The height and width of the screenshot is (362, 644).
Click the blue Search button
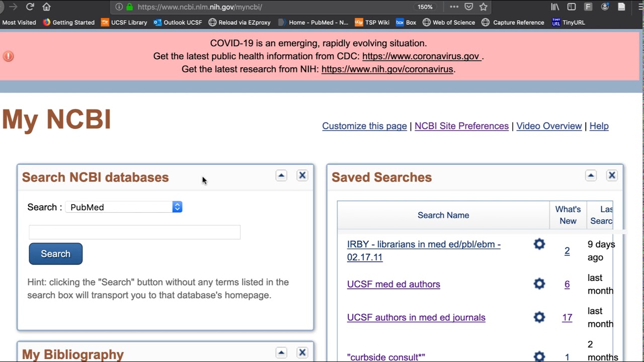pos(55,254)
